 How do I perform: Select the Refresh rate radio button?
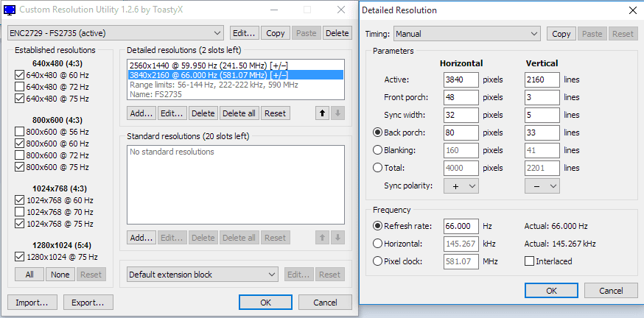[x=377, y=226]
